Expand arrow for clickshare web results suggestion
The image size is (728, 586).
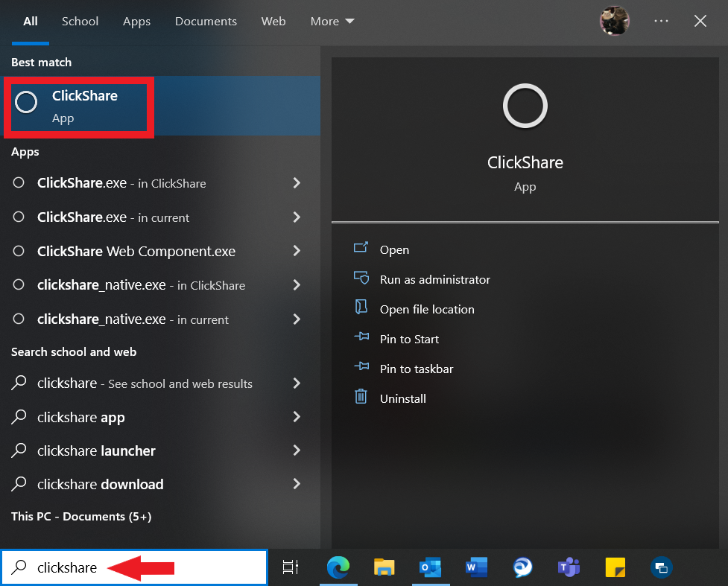297,383
